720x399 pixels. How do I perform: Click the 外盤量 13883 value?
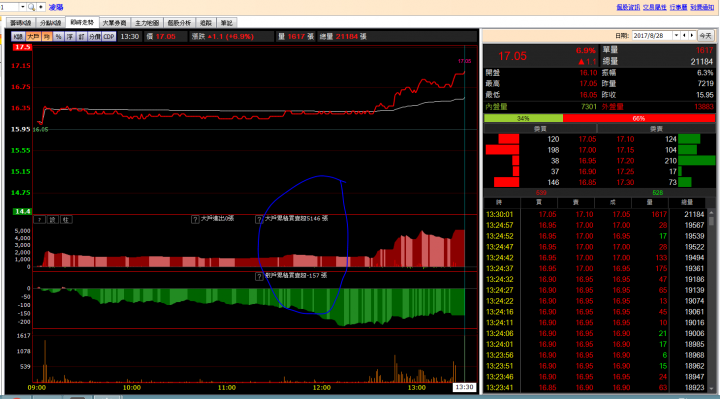coord(704,107)
